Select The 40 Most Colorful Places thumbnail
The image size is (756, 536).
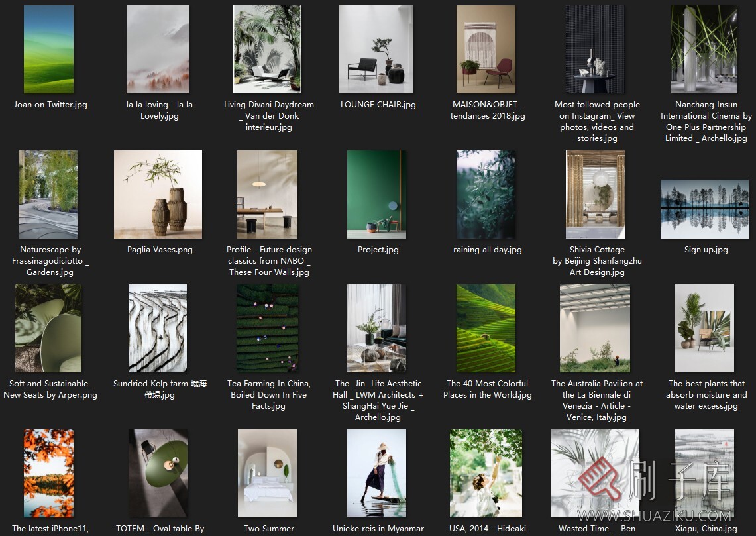tap(486, 329)
